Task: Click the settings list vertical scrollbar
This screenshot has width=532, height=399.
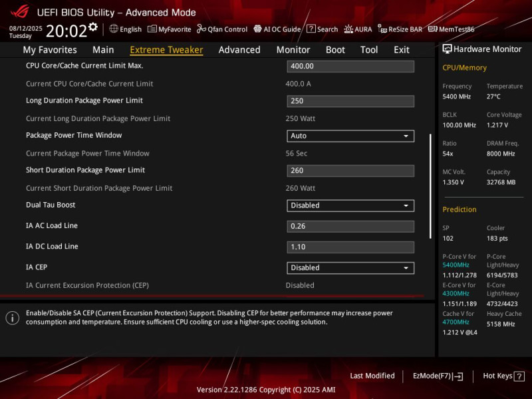Action: tap(430, 186)
